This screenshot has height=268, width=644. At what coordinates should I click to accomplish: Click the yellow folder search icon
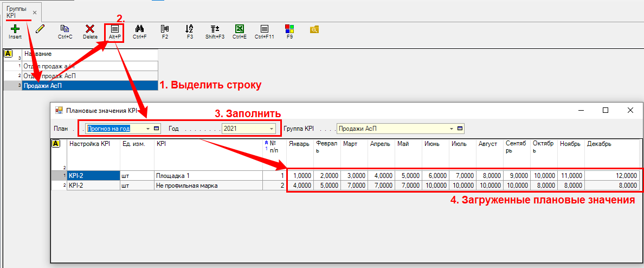coord(314,29)
